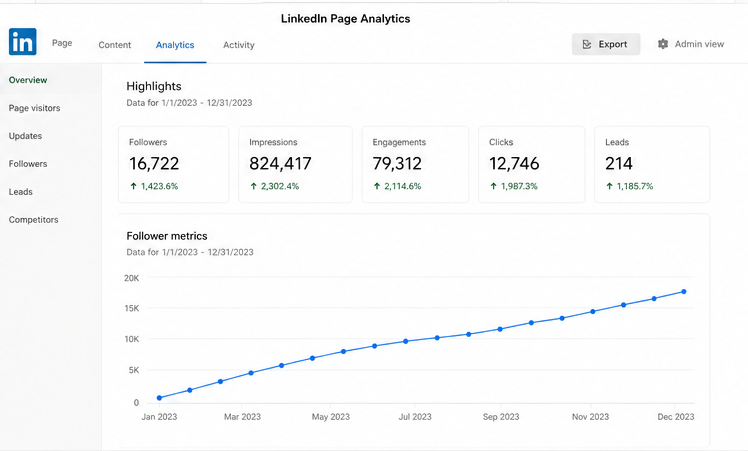Viewport: 748px width, 451px height.
Task: Click the 15K y-axis label
Action: (132, 308)
